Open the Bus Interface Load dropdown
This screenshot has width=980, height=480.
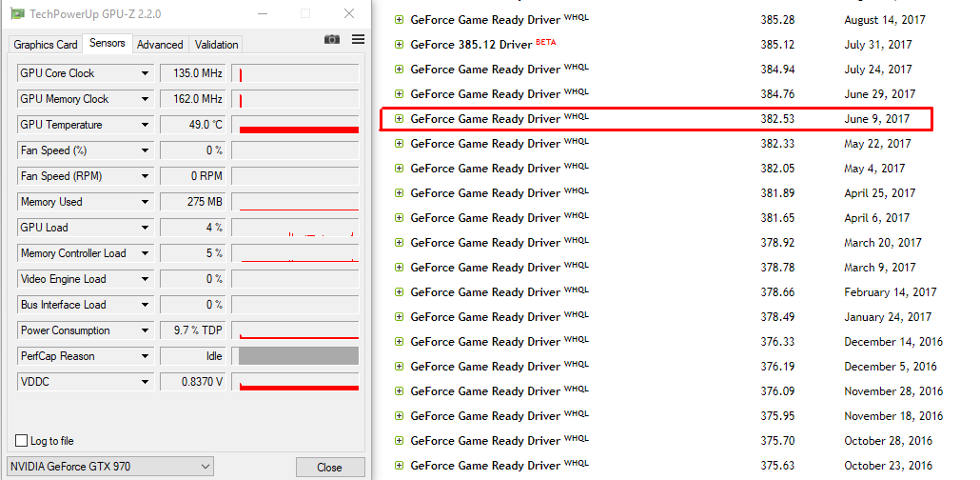click(x=145, y=305)
